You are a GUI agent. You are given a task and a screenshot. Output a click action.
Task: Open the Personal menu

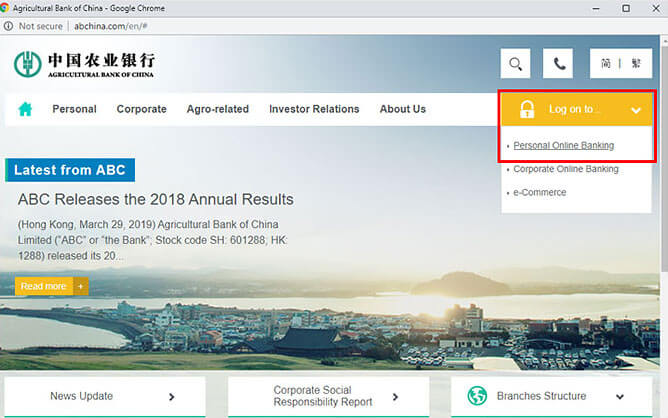click(74, 109)
